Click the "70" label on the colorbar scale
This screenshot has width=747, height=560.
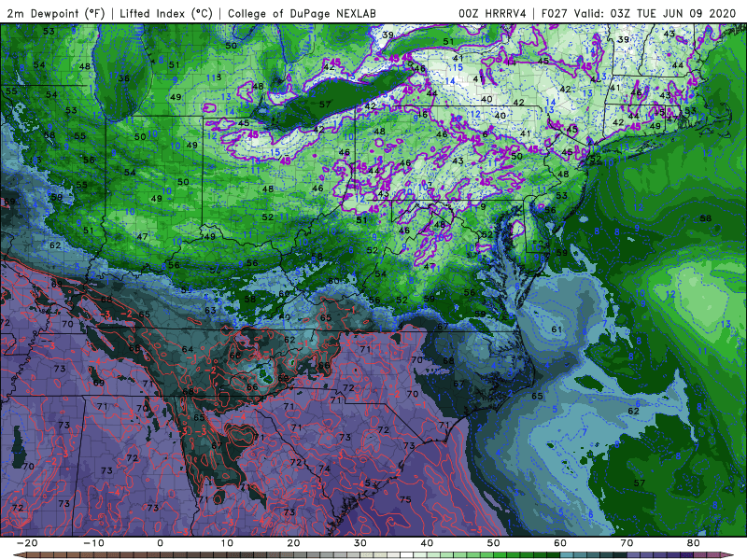tap(627, 543)
